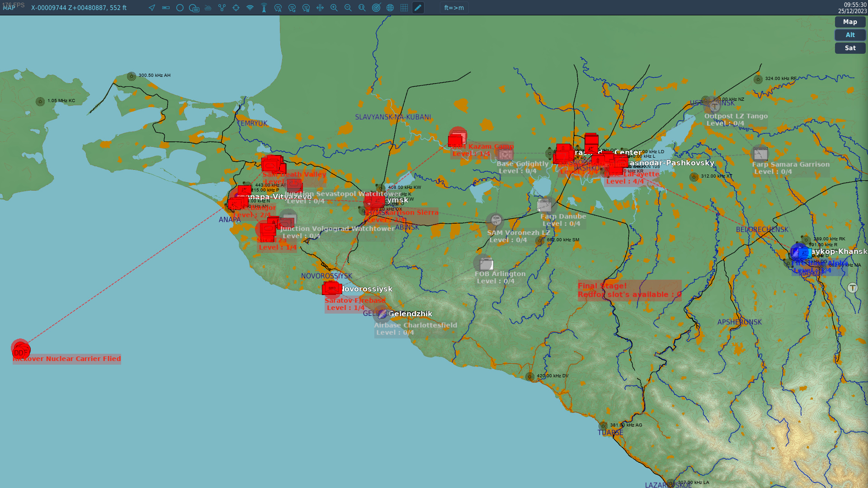Toggle the rocket antenna SAM icon
This screenshot has height=488, width=868.
tap(264, 8)
